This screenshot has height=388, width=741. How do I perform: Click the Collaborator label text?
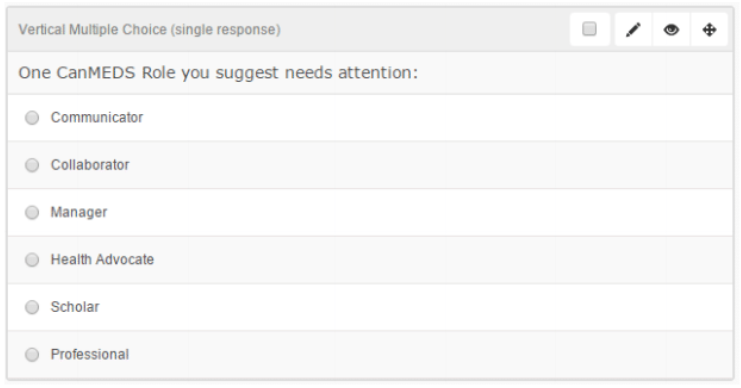tap(90, 164)
